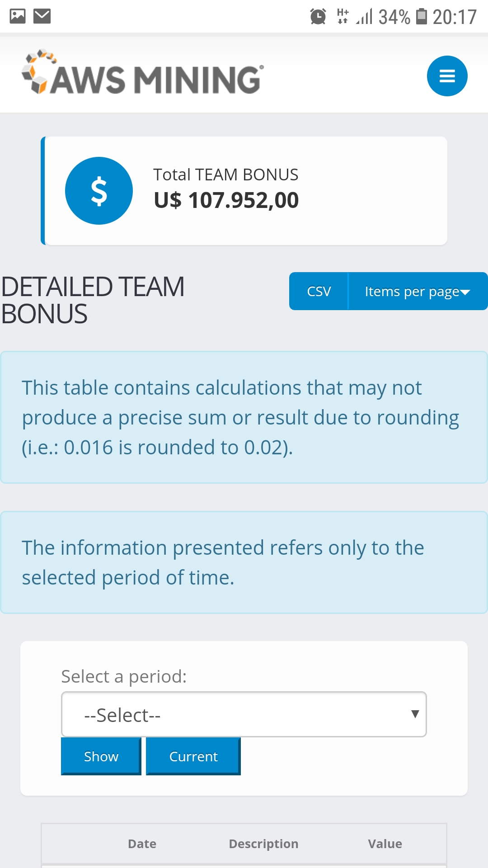Tap the gallery image notification icon
The image size is (488, 868).
click(x=18, y=16)
